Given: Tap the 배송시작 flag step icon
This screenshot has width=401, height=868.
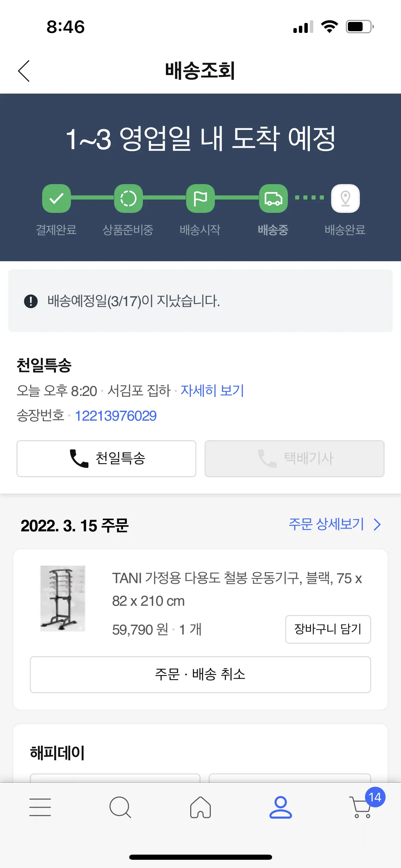Looking at the screenshot, I should (x=200, y=198).
